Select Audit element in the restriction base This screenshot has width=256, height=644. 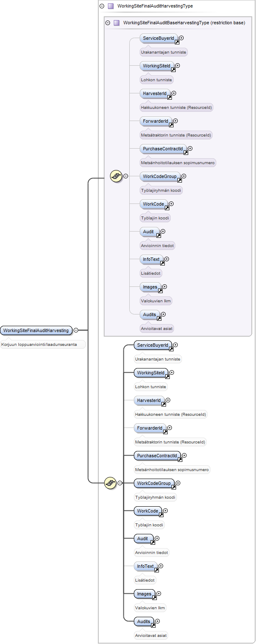tap(149, 232)
